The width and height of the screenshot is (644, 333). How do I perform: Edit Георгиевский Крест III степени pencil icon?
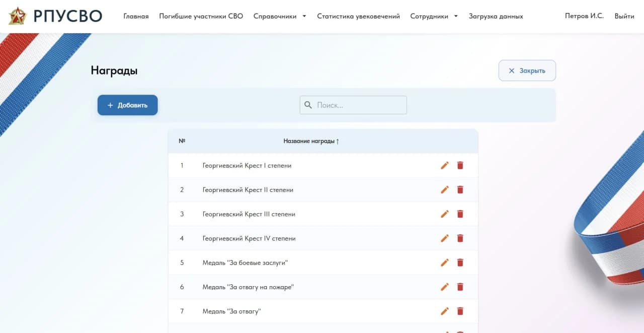coord(445,214)
